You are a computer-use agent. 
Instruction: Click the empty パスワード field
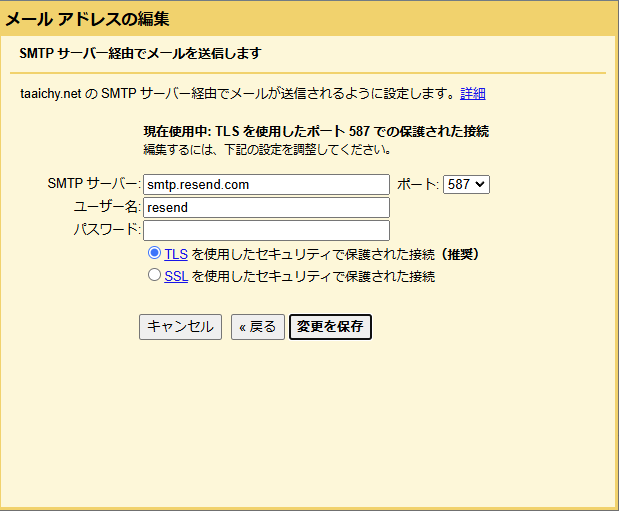(266, 231)
